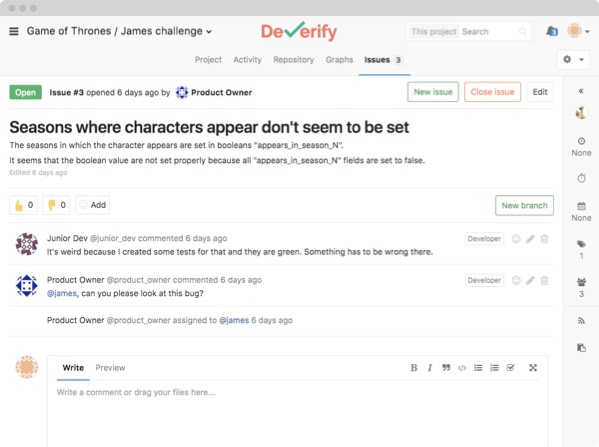
Task: Click the Bold formatting icon
Action: coord(414,368)
